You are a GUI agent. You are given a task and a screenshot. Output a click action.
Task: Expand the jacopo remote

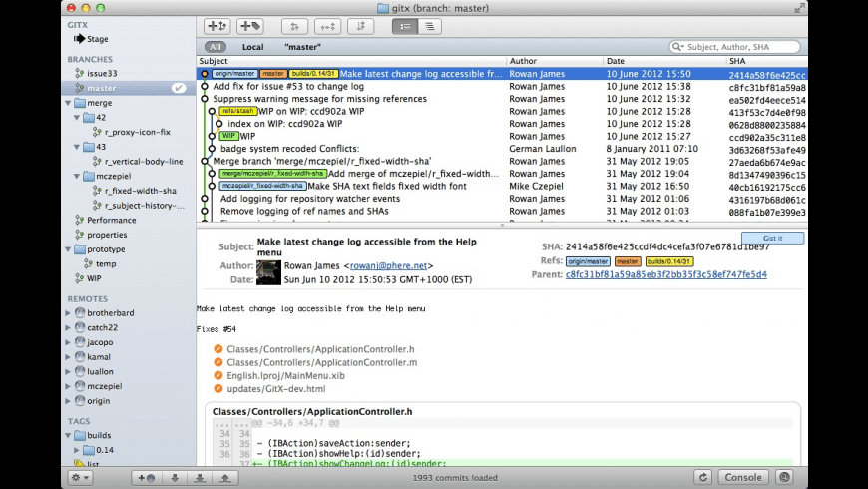[x=68, y=342]
